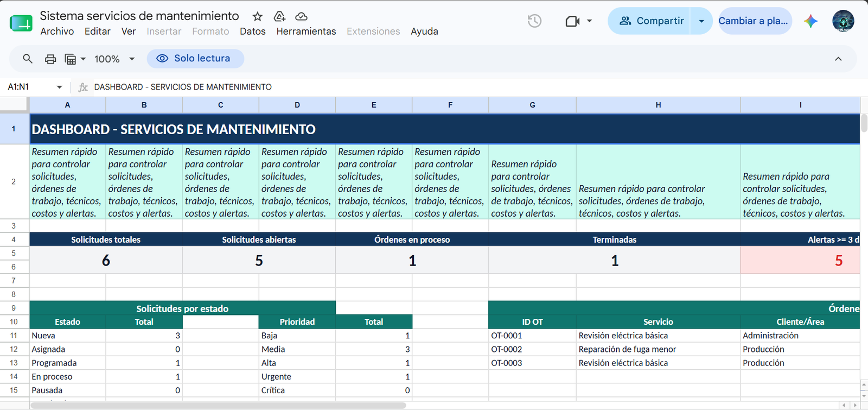The width and height of the screenshot is (868, 410).
Task: Print the spreadsheet
Action: tap(50, 59)
